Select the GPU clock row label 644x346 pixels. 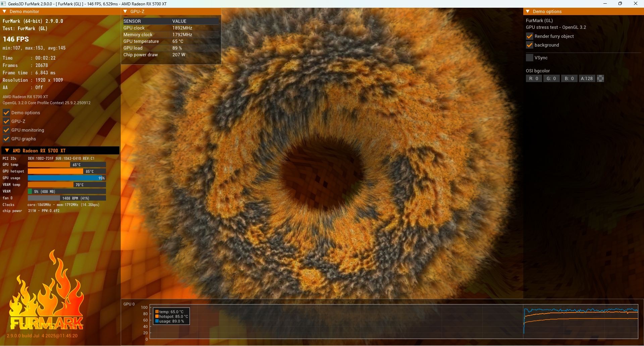click(x=134, y=28)
